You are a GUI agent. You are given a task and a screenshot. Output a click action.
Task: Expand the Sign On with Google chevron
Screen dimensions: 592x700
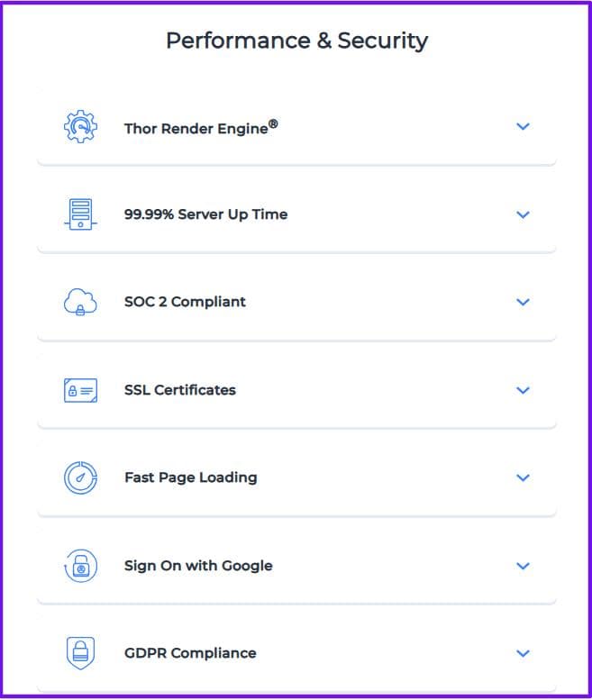point(523,566)
